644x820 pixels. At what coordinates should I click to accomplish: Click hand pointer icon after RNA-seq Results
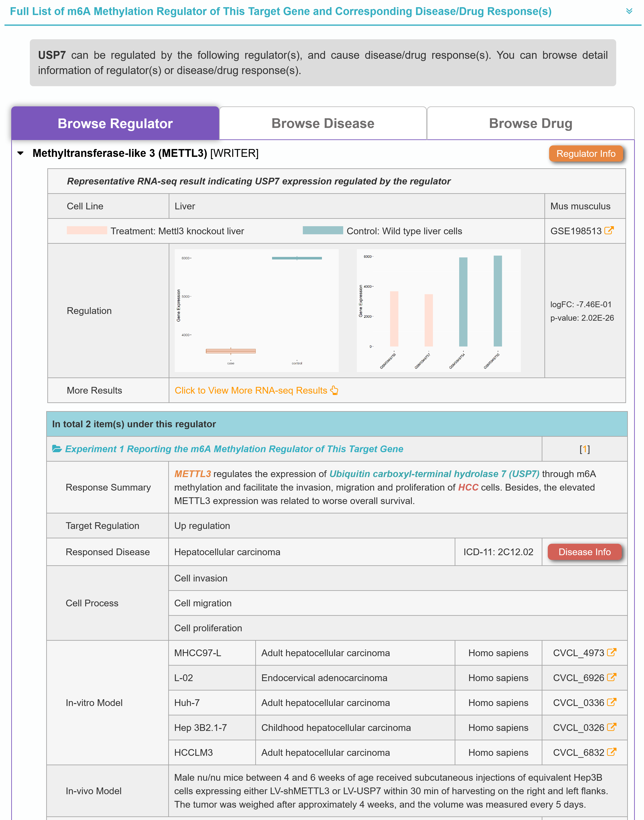click(x=334, y=390)
